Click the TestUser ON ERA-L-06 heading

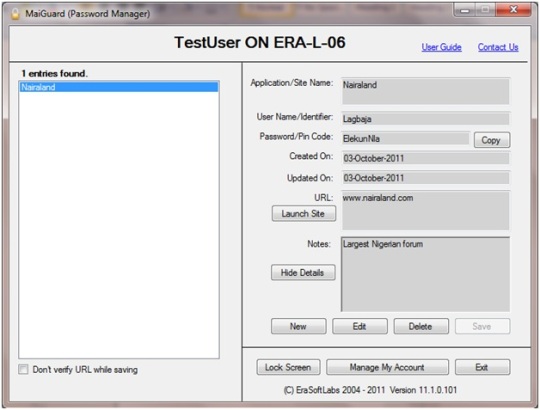click(260, 43)
